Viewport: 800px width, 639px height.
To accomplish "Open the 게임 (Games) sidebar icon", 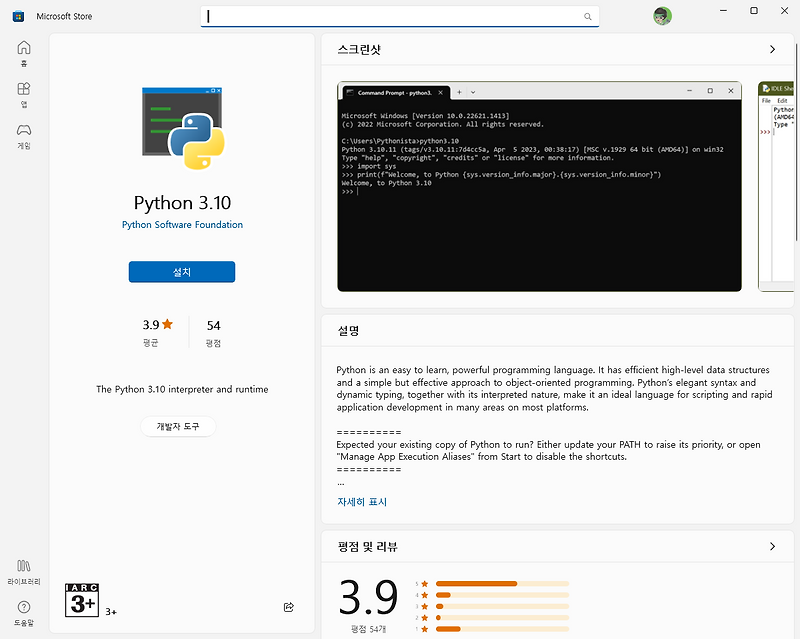I will coord(22,131).
